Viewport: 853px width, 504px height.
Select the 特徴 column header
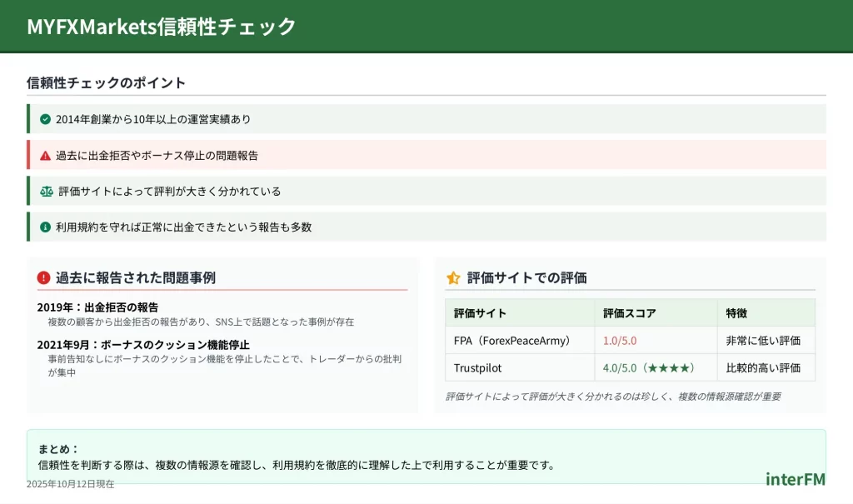736,313
